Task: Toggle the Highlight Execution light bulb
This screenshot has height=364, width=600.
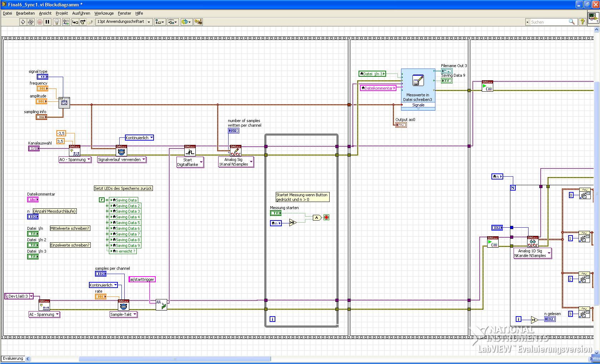Action: click(x=56, y=22)
